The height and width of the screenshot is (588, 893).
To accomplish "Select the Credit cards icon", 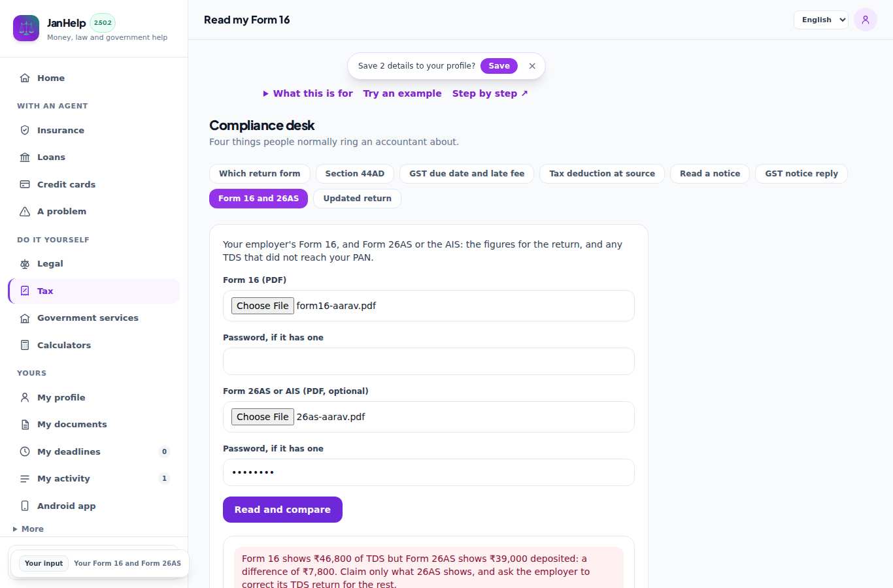I will 25,184.
